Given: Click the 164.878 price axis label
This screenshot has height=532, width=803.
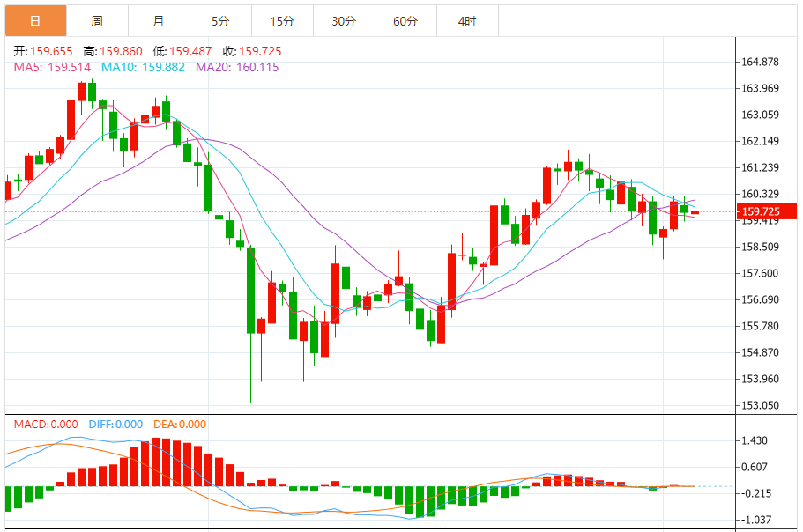Looking at the screenshot, I should coord(760,62).
